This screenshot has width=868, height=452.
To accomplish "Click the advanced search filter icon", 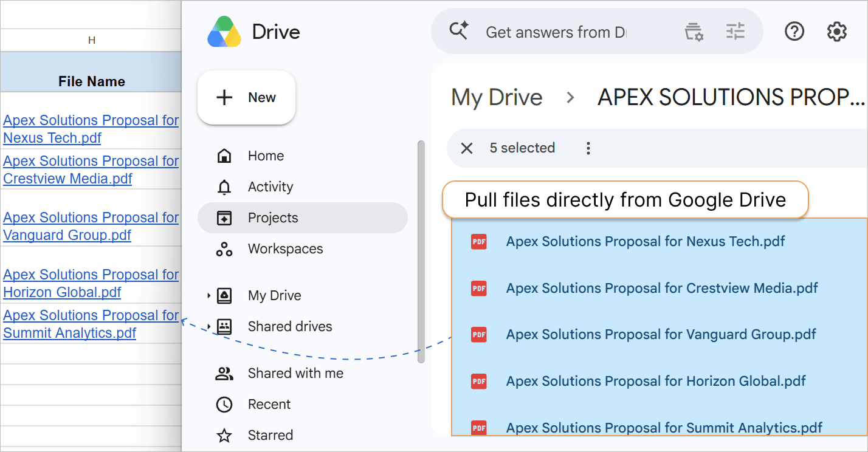I will (694, 32).
